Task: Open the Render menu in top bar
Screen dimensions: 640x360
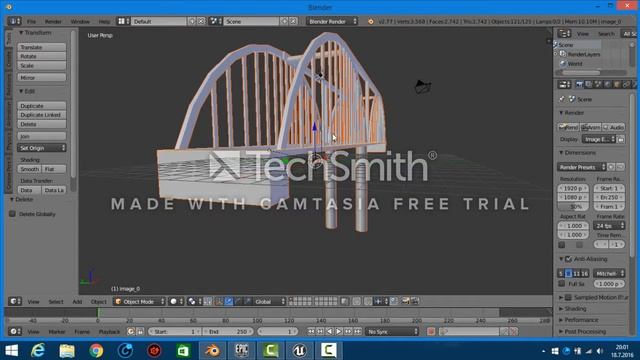Action: click(53, 21)
